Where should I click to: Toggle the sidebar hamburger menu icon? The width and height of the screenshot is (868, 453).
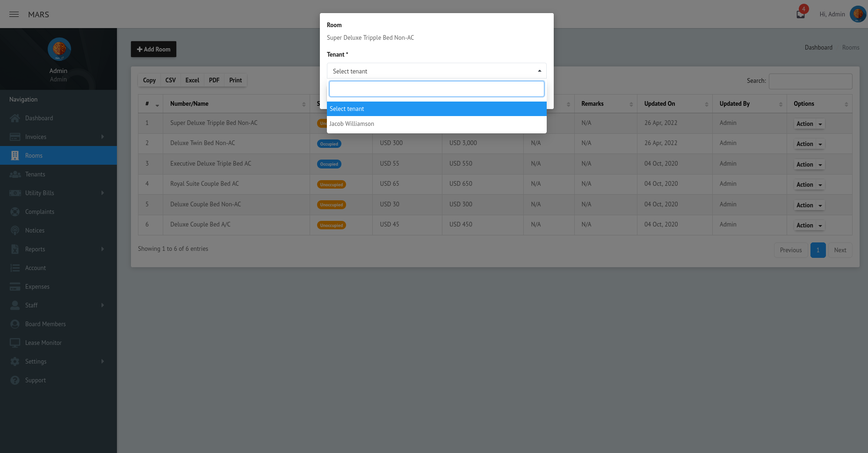14,14
